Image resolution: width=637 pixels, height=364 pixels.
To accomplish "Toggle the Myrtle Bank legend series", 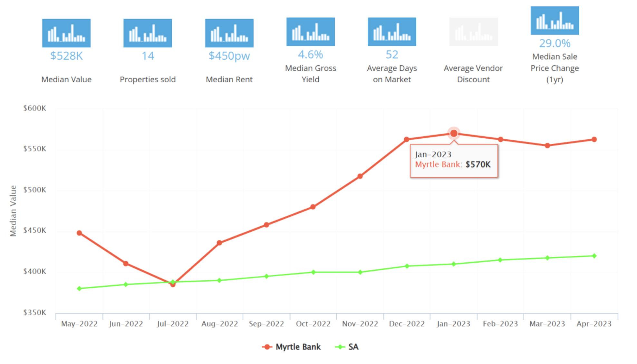I will (292, 347).
